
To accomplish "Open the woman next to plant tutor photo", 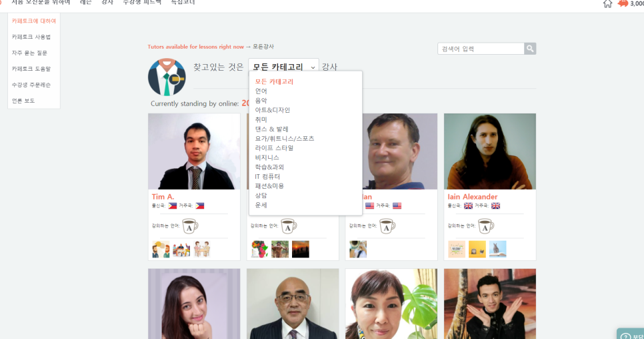I will 391,304.
